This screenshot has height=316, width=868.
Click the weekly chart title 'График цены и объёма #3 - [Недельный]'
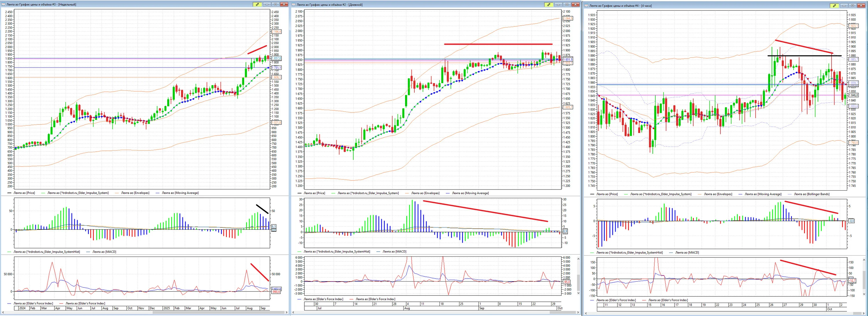tap(47, 4)
